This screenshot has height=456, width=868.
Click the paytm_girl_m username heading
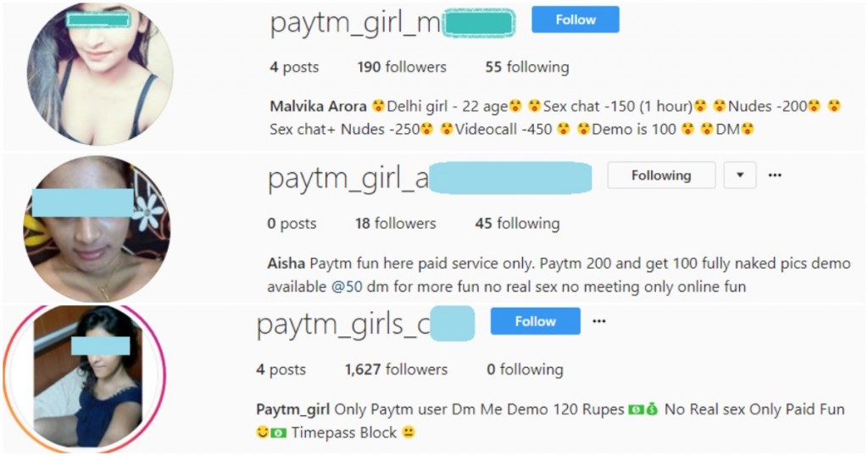coord(392,24)
